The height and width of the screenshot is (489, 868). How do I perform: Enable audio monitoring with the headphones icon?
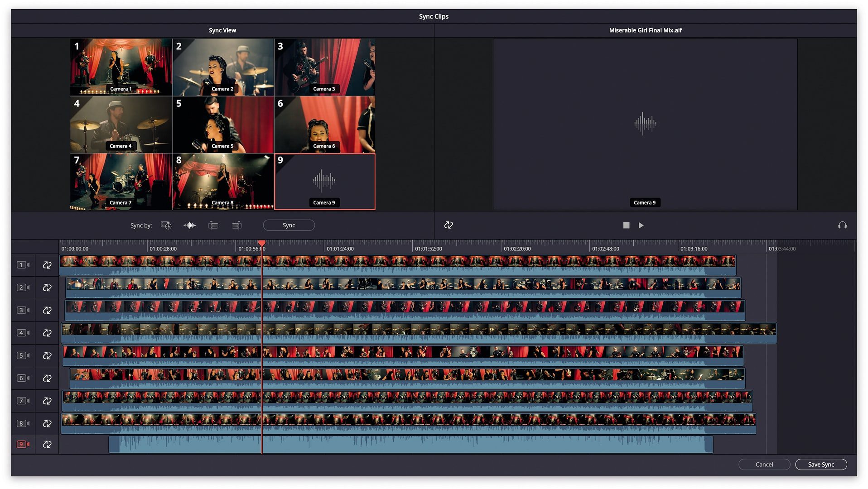coord(842,225)
